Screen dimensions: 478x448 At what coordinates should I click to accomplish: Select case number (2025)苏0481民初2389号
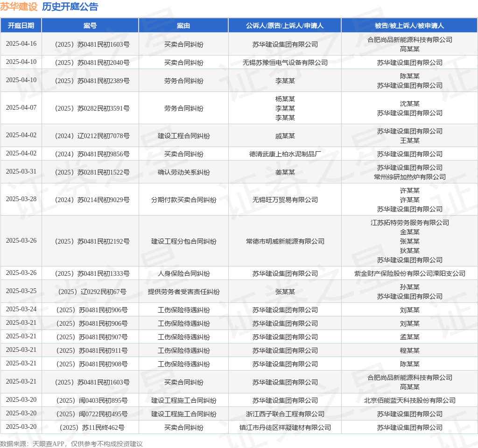pos(92,81)
